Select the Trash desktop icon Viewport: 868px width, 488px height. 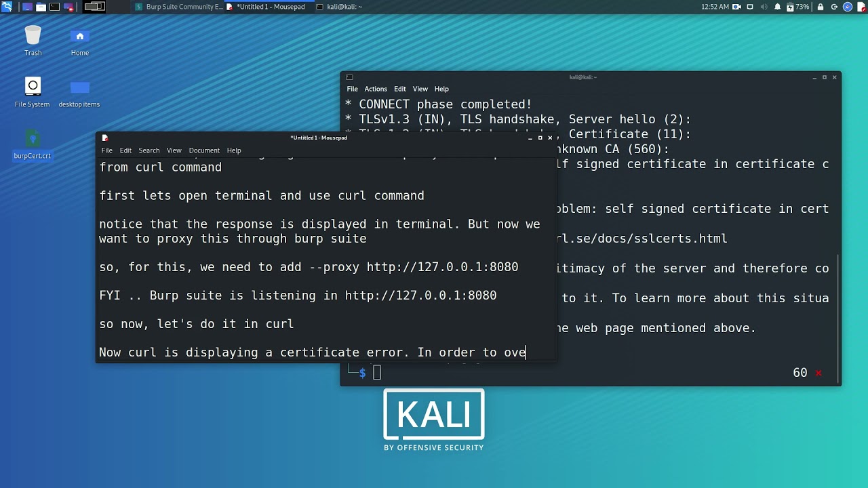[x=33, y=41]
